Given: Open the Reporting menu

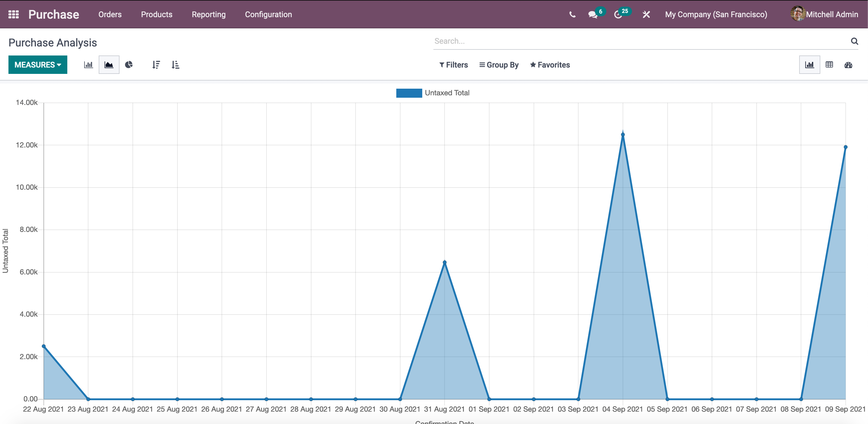Looking at the screenshot, I should coord(209,14).
